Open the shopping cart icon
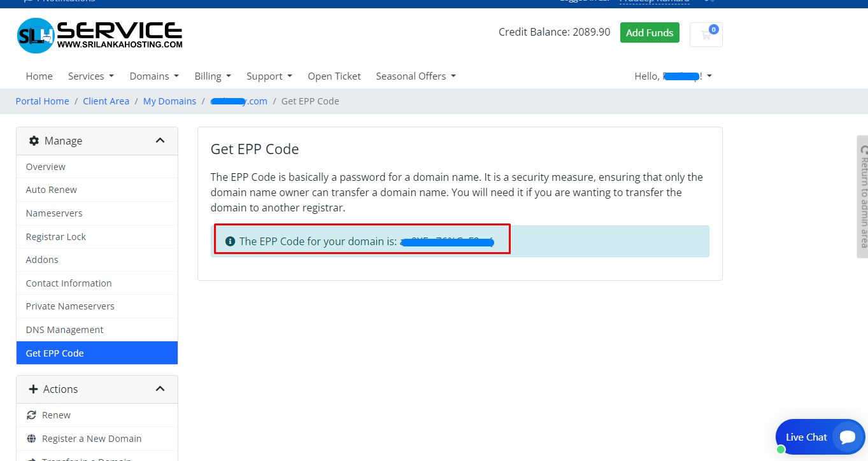 [x=706, y=34]
